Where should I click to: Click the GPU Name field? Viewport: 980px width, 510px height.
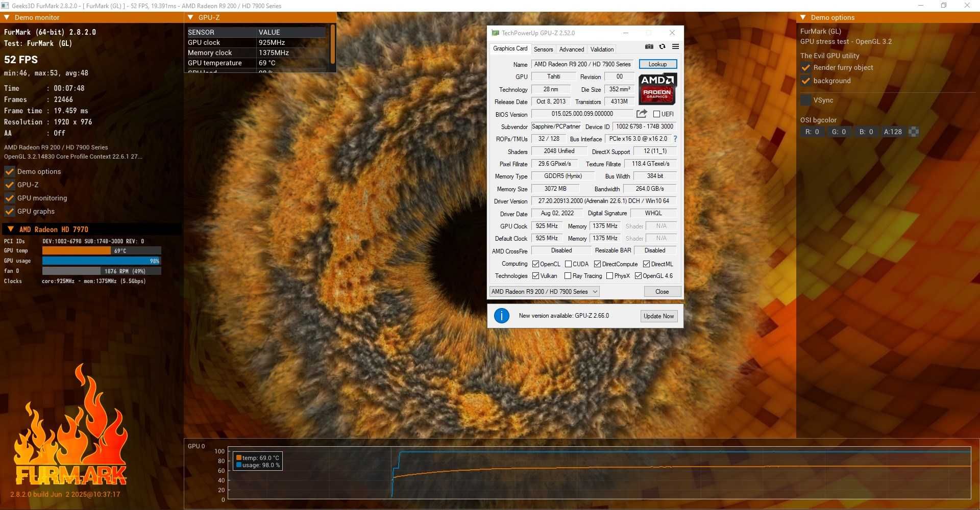coord(582,64)
